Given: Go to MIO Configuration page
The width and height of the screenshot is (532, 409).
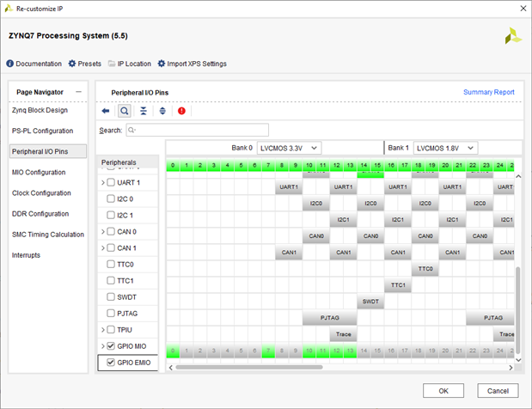Looking at the screenshot, I should [x=39, y=173].
